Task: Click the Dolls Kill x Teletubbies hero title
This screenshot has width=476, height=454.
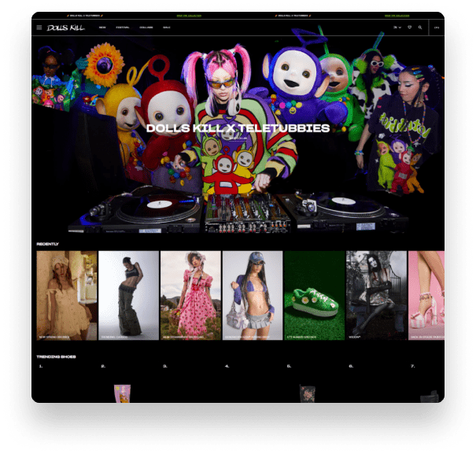Action: pyautogui.click(x=238, y=128)
